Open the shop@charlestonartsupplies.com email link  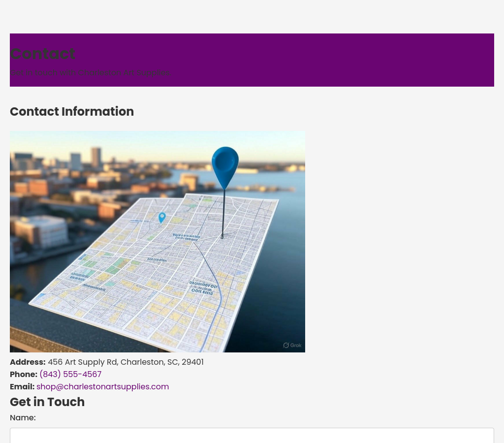pyautogui.click(x=102, y=386)
